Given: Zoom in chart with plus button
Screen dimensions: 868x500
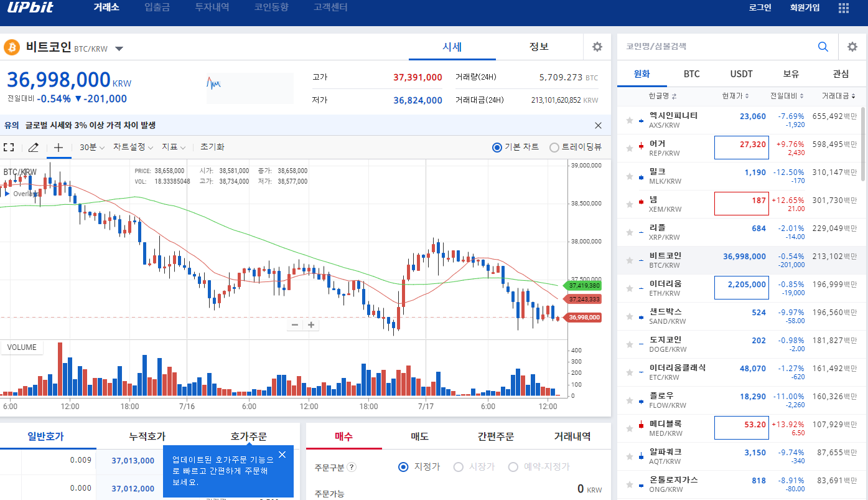Looking at the screenshot, I should pos(310,324).
